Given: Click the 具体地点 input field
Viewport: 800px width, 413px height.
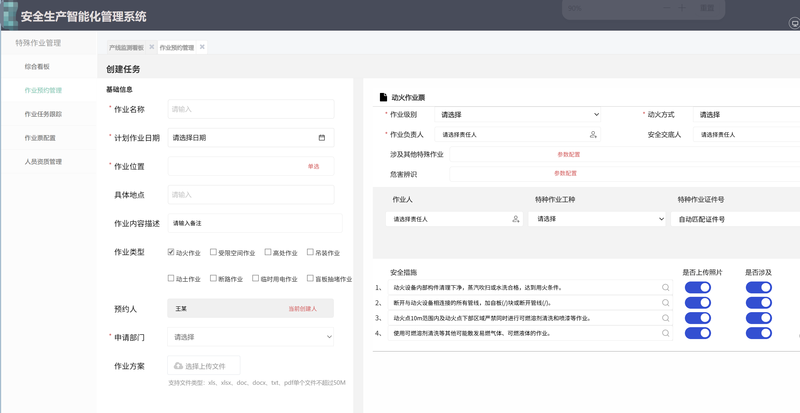Looking at the screenshot, I should (251, 195).
